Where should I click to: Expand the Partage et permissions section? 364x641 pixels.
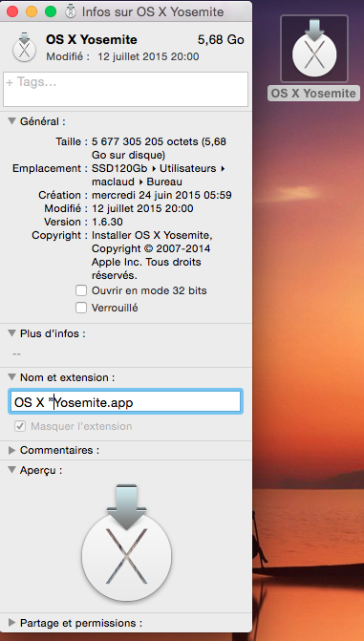coord(12,623)
